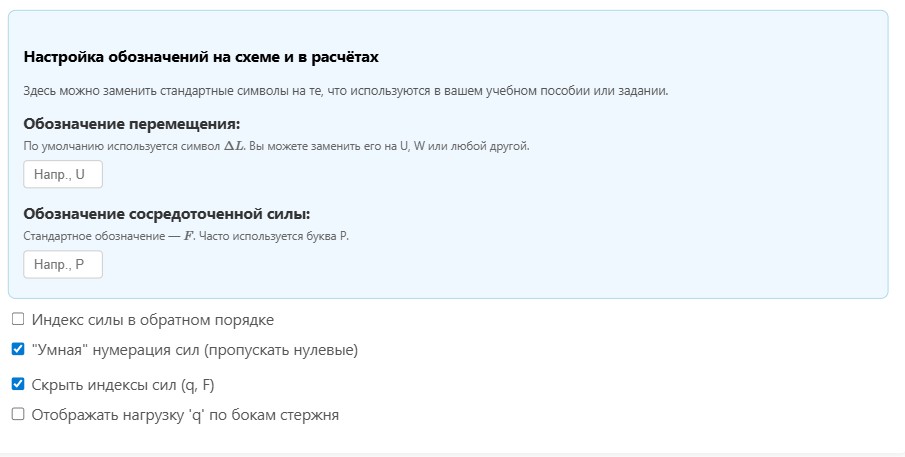Click the displacement notation input field
905x457 pixels.
62,174
